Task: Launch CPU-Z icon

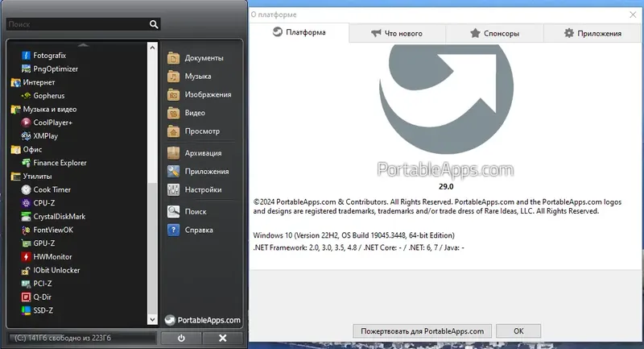Action: [26, 203]
